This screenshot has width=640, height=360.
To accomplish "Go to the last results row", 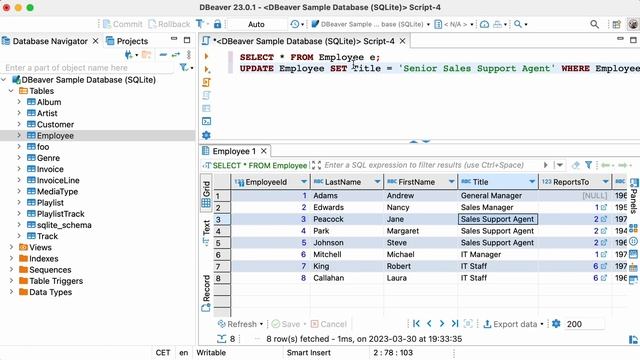I will [455, 324].
